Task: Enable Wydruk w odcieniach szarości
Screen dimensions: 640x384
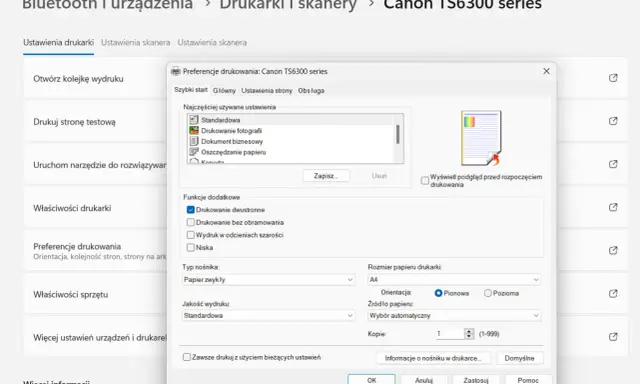Action: pos(191,235)
